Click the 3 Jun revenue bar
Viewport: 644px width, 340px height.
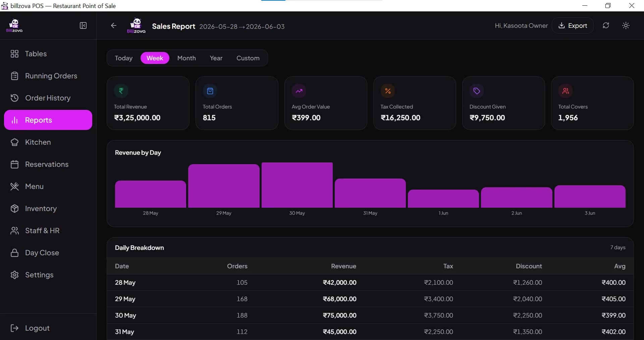(x=590, y=197)
